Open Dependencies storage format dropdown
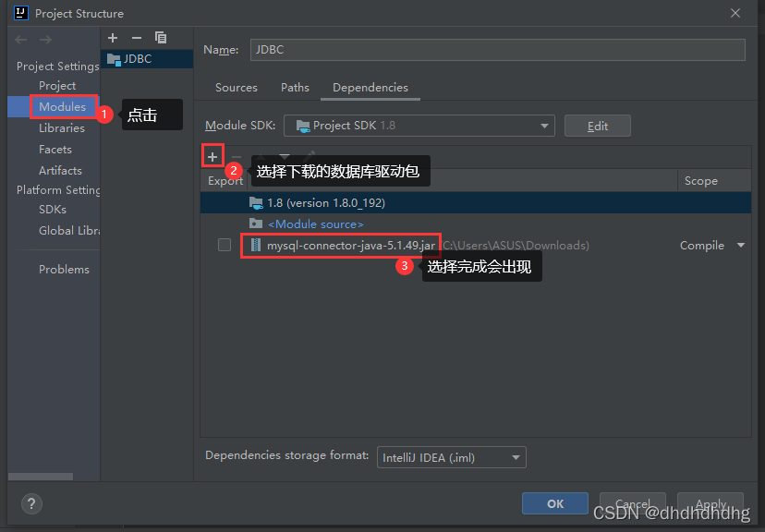 451,457
